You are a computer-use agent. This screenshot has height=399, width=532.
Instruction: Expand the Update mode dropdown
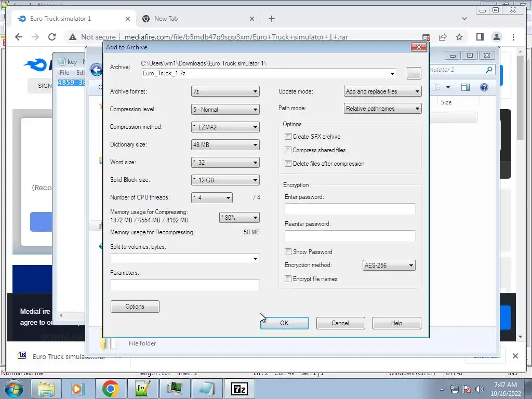pos(383,91)
